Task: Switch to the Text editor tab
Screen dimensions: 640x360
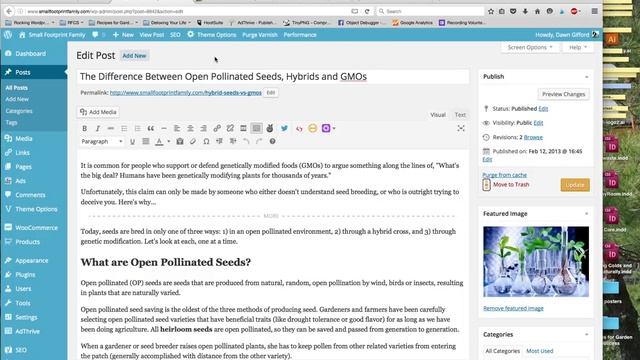Action: click(460, 115)
